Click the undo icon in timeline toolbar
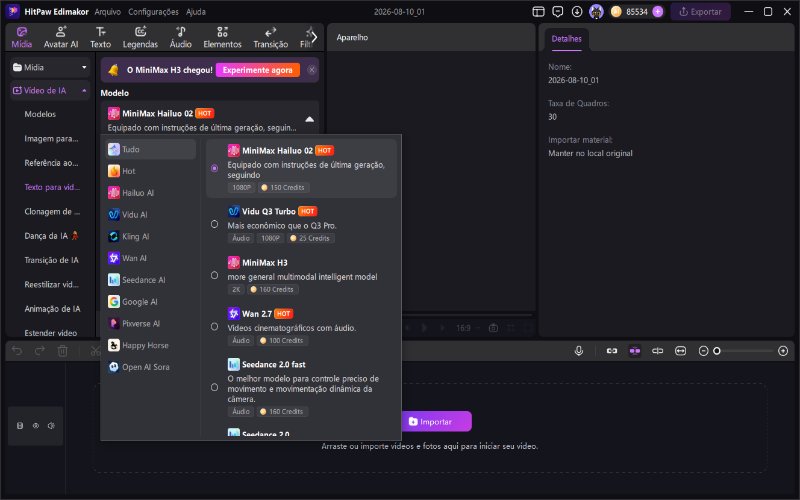Screen dimensions: 800x500 [x=17, y=351]
